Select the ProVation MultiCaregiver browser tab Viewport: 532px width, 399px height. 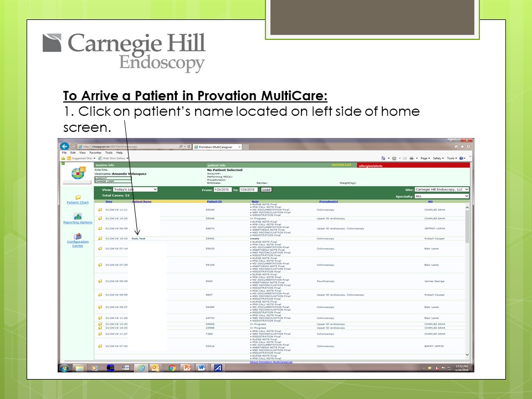217,147
